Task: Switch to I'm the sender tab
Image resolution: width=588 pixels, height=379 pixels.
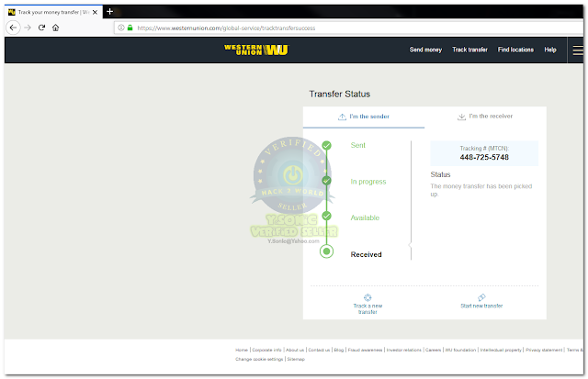Action: click(364, 117)
